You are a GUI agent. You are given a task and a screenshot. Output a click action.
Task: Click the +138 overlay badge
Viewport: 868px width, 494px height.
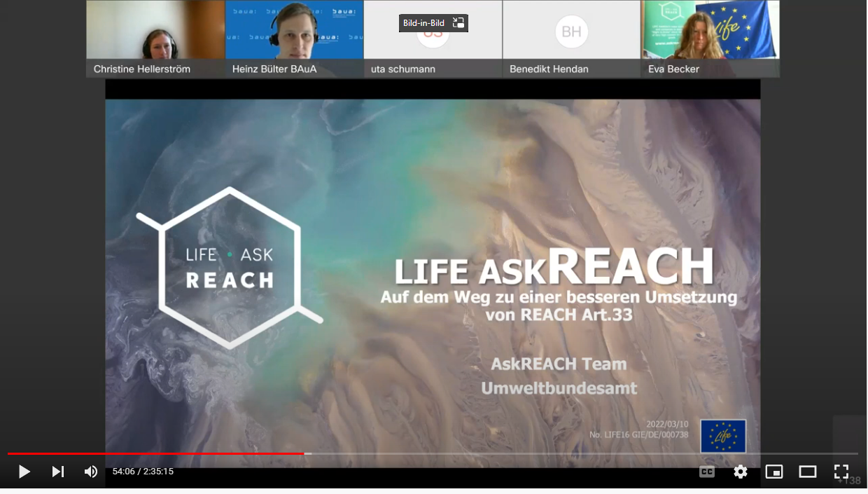(x=848, y=480)
